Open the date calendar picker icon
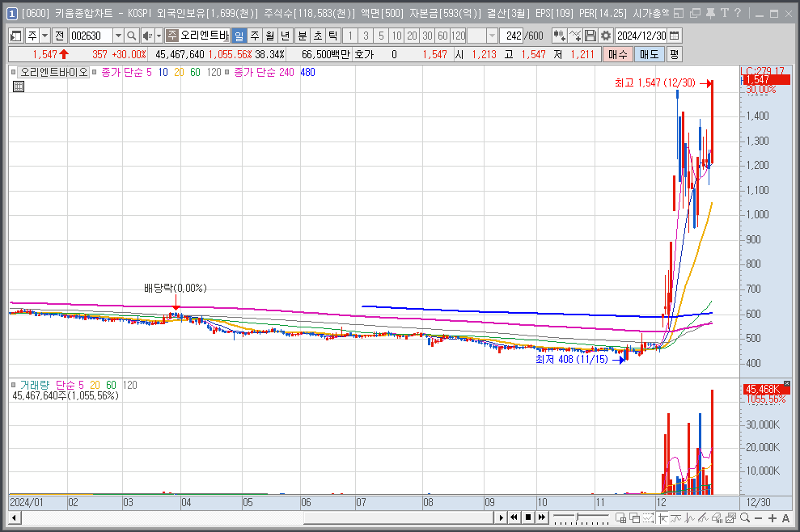 point(674,36)
